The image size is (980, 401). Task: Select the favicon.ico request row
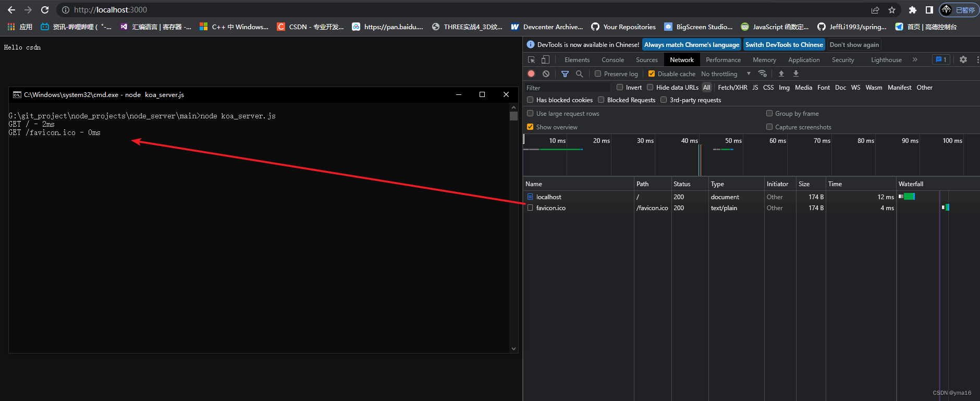point(751,208)
